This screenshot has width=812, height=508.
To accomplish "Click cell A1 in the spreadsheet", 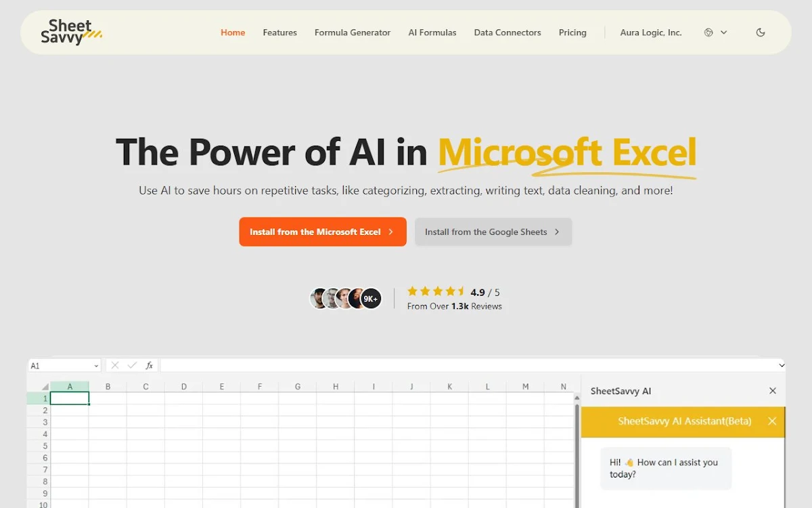I will tap(70, 398).
